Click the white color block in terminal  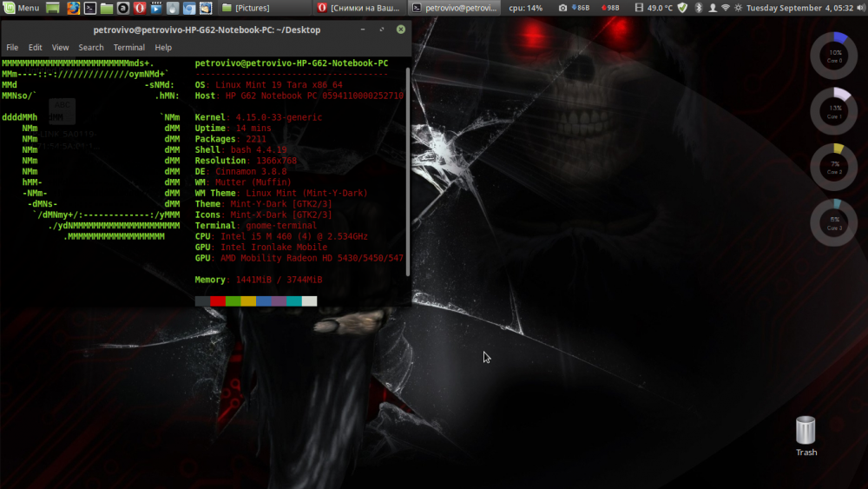[x=310, y=301]
